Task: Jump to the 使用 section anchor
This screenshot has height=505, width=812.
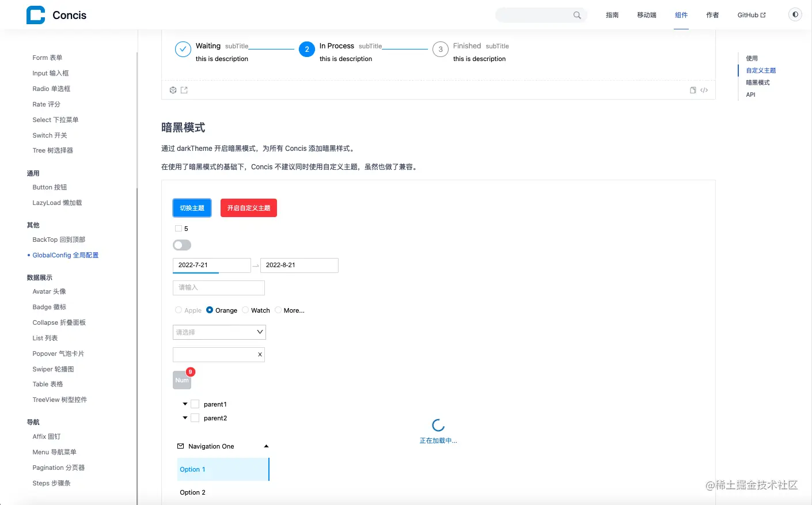Action: [752, 58]
